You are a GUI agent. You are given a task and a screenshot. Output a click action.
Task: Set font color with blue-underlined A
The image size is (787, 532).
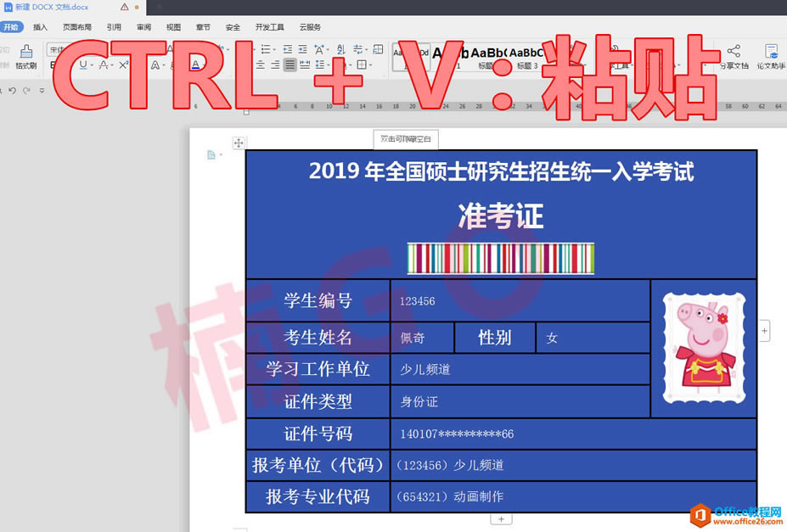(196, 64)
